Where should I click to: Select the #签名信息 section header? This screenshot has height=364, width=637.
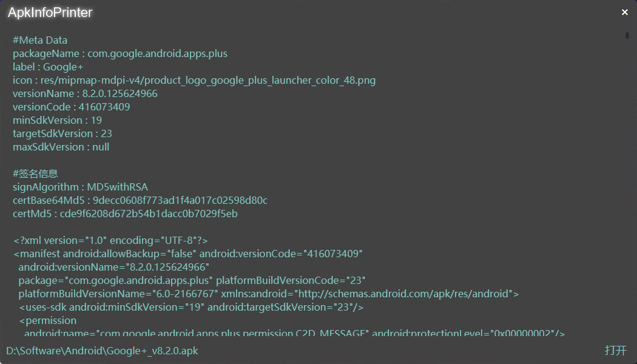click(x=35, y=174)
